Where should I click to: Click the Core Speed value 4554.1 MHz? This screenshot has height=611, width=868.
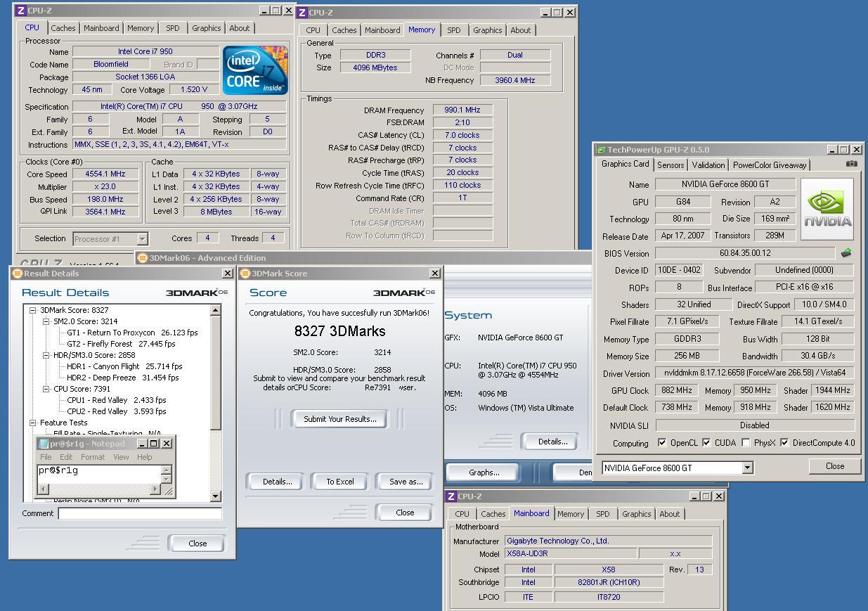(x=105, y=174)
